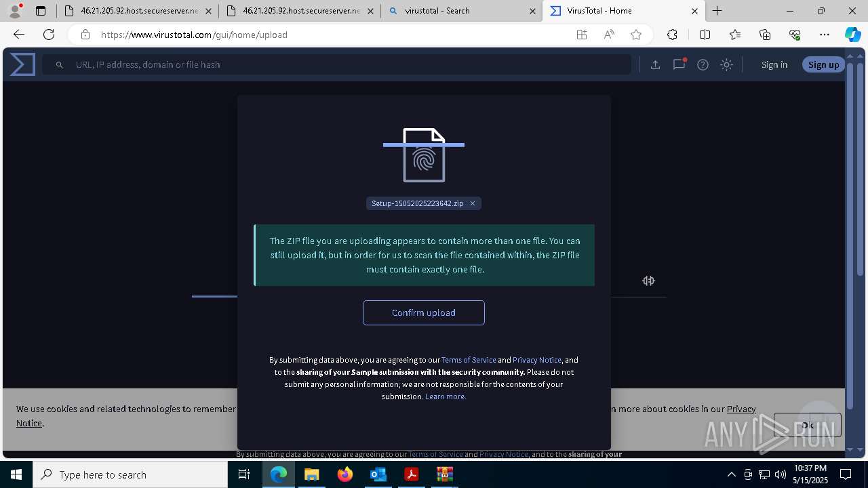Dismiss cookie banner with Ok button

[x=807, y=425]
